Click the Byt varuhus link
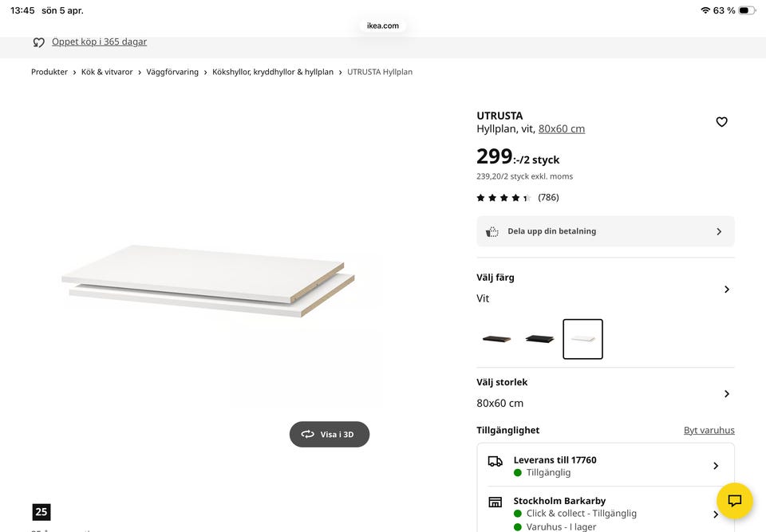766x532 pixels. click(x=709, y=431)
